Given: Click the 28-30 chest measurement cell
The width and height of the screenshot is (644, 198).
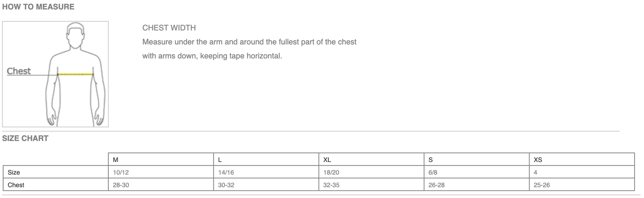Looking at the screenshot, I should [x=121, y=185].
